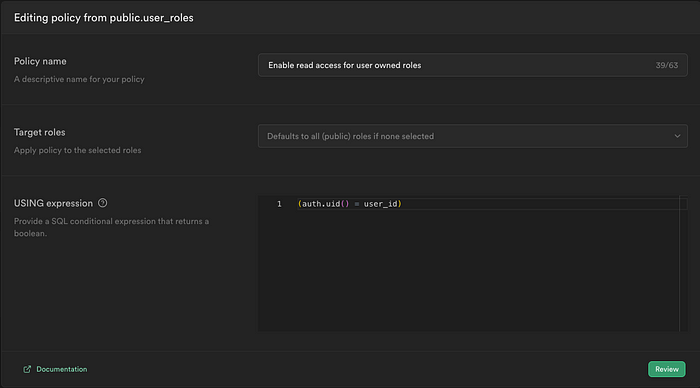The width and height of the screenshot is (700, 388).
Task: Click the Policy name label
Action: click(40, 61)
